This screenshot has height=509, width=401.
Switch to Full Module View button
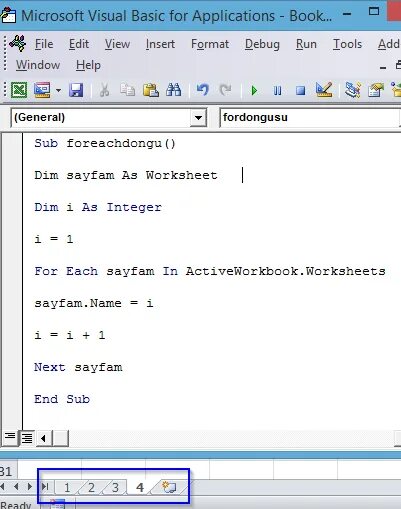pos(27,438)
